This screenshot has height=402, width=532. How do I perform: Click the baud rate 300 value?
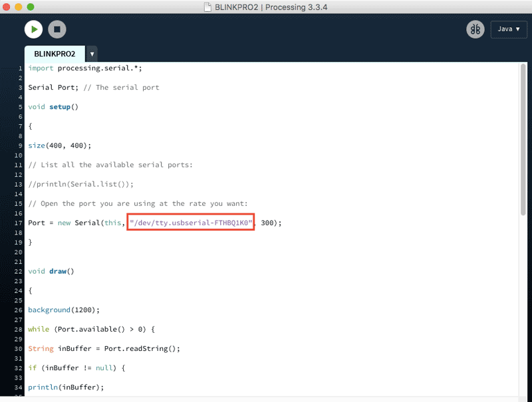click(x=267, y=223)
